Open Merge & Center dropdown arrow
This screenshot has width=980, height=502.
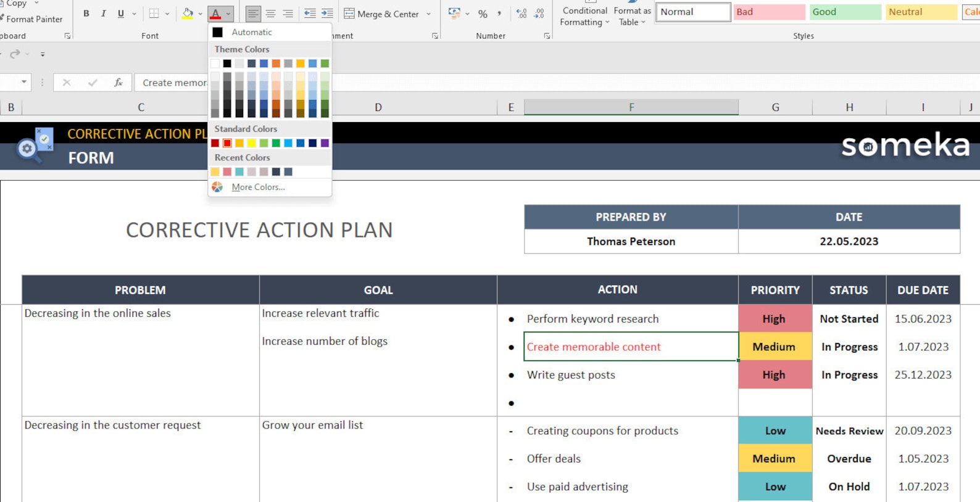(428, 14)
